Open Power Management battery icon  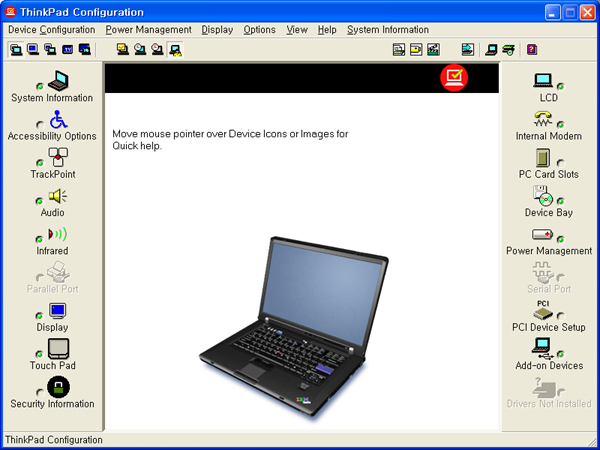pos(543,234)
